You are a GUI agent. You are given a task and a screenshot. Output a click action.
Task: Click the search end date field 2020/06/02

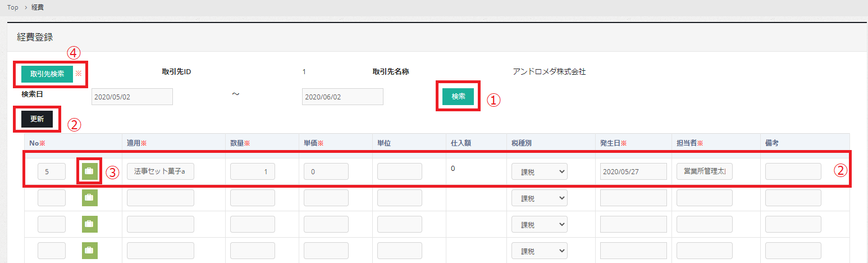pos(342,97)
